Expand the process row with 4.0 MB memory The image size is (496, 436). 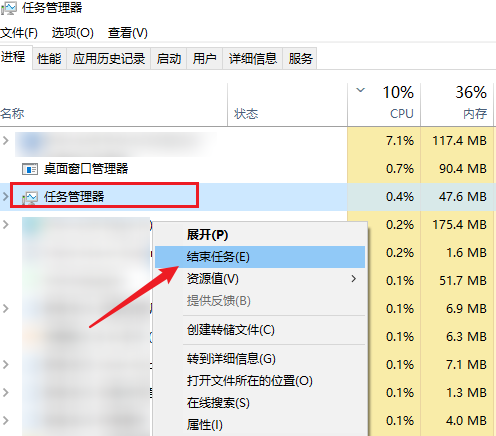tap(5, 420)
